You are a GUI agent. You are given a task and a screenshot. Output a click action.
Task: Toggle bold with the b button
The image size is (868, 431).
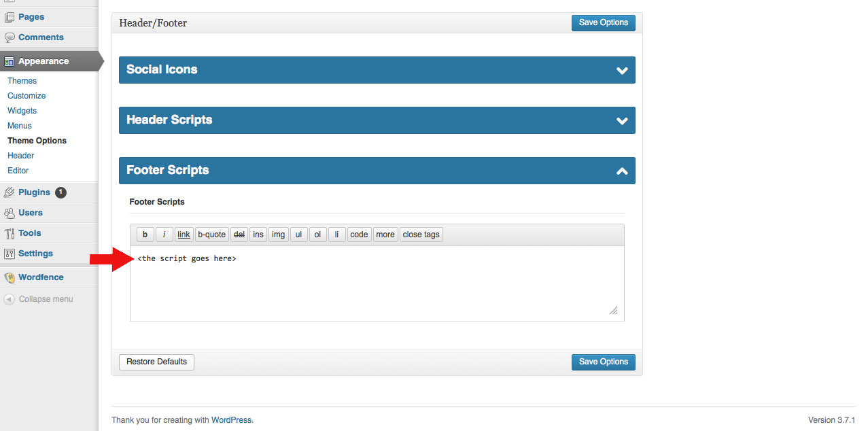tap(145, 235)
